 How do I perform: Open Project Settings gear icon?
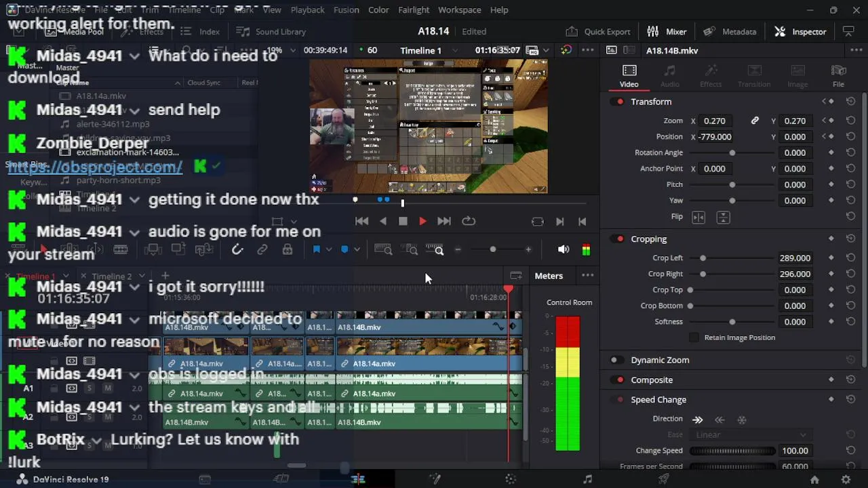pyautogui.click(x=846, y=479)
